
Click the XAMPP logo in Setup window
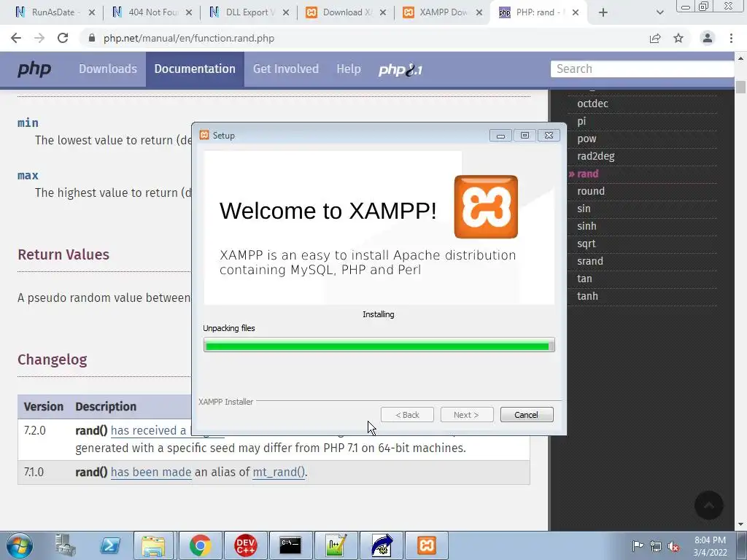(x=486, y=206)
